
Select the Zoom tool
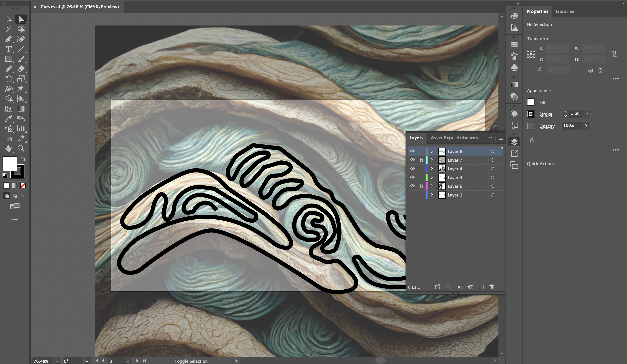click(21, 149)
